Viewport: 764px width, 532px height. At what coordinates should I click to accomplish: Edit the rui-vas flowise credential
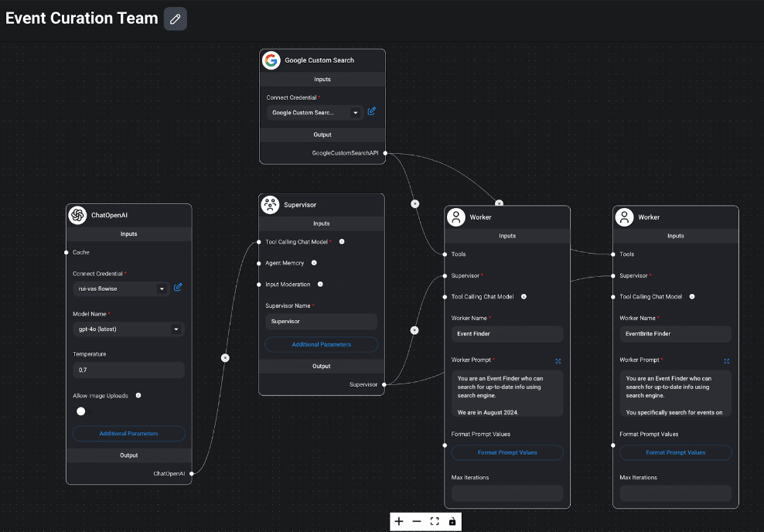point(178,288)
